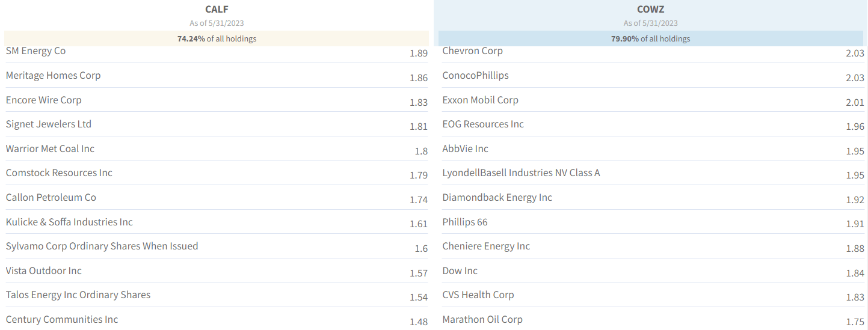
Task: Click Chevron Corp in COWZ list
Action: (472, 51)
